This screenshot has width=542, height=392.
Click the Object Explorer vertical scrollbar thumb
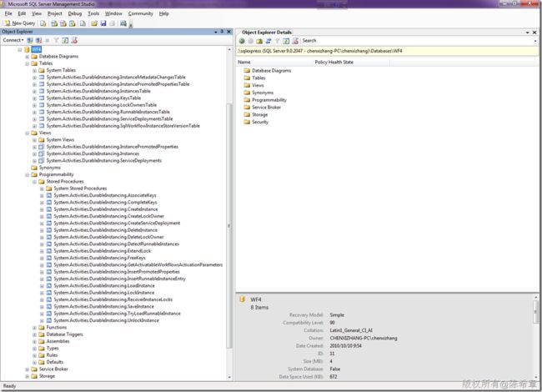pos(228,226)
